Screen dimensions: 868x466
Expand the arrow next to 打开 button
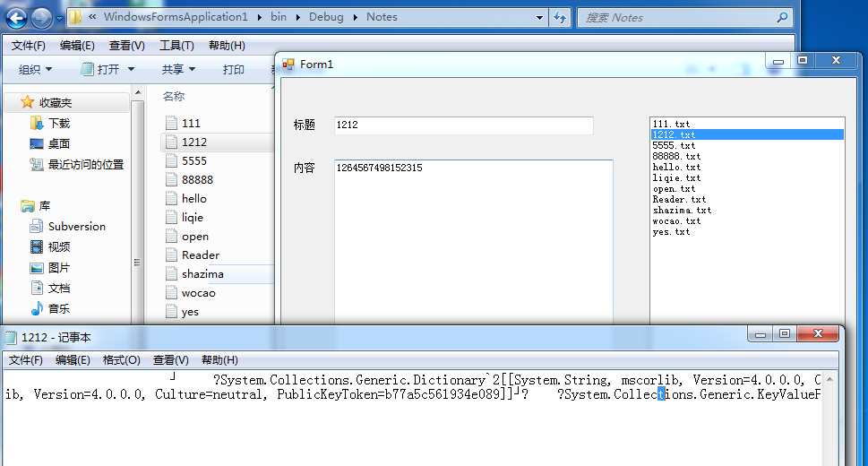pyautogui.click(x=131, y=69)
